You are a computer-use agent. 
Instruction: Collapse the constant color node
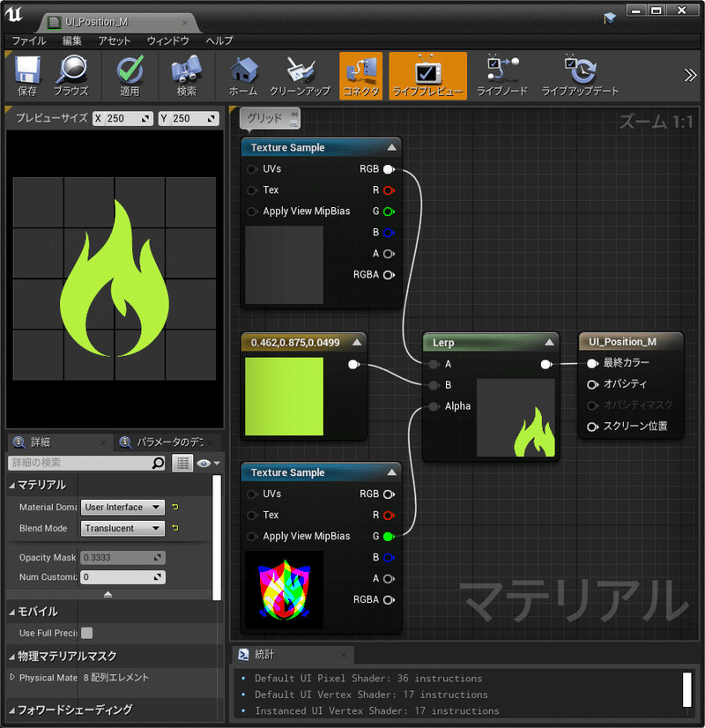pyautogui.click(x=357, y=343)
